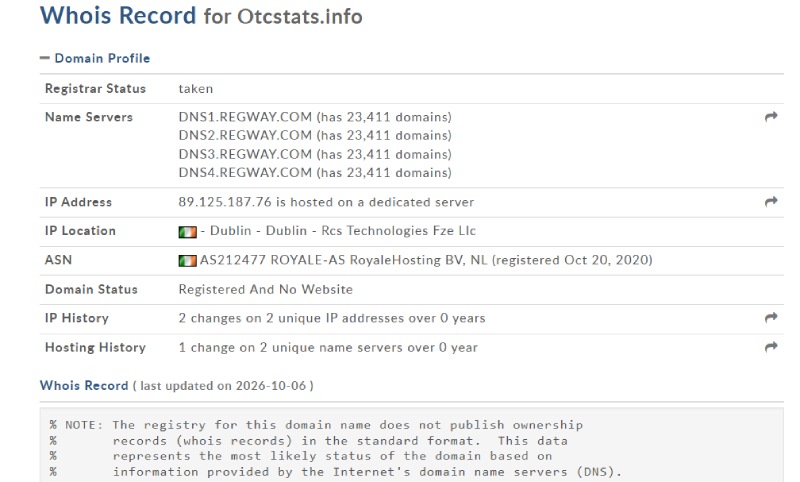Image resolution: width=800 pixels, height=482 pixels.
Task: Click the flag icon in the ASN row
Action: tap(187, 261)
